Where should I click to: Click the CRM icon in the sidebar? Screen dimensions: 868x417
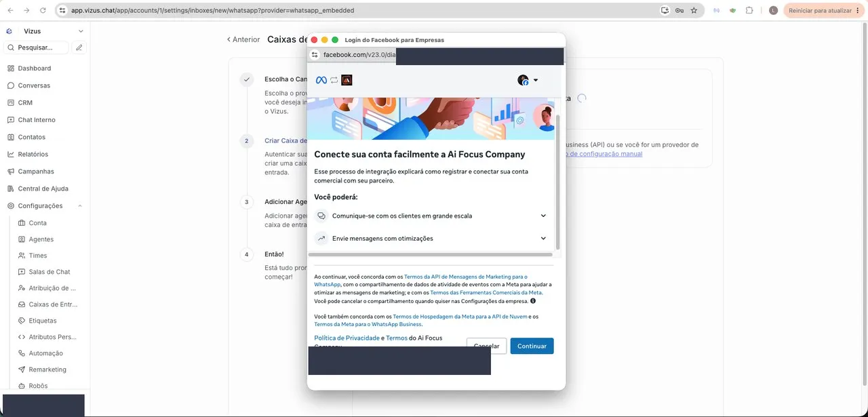click(x=11, y=103)
